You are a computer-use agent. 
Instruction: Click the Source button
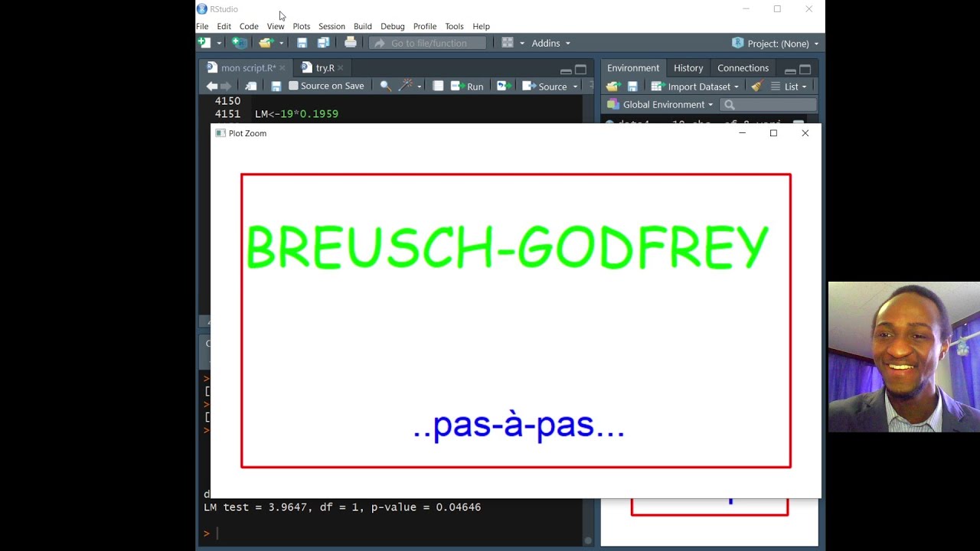tap(544, 86)
